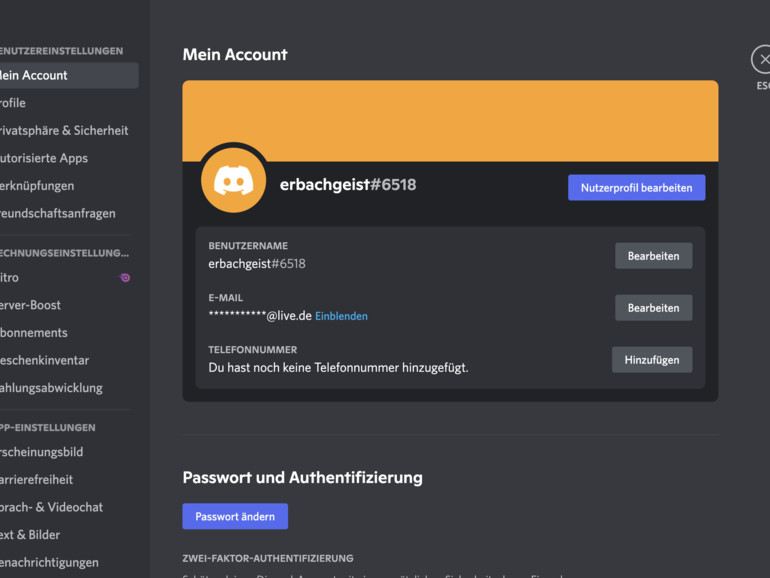Open Abonnements in sidebar
Screen dimensions: 770x578
tap(69, 332)
